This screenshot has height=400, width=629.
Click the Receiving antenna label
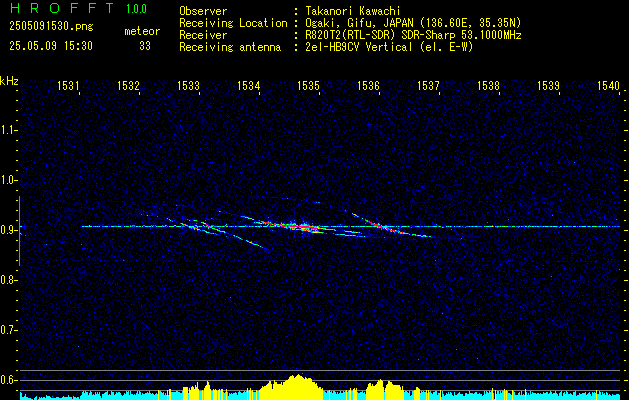[230, 47]
